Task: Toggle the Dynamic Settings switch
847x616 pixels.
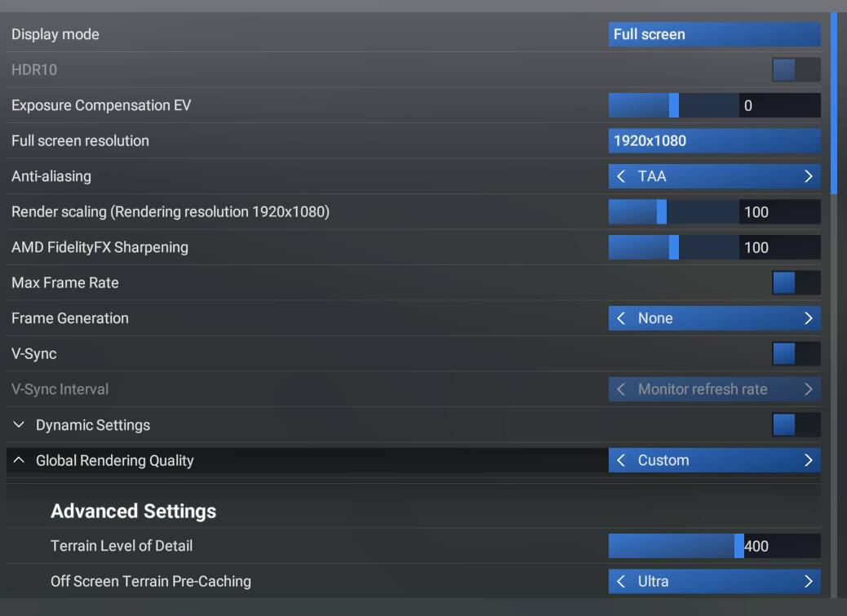Action: coord(796,425)
